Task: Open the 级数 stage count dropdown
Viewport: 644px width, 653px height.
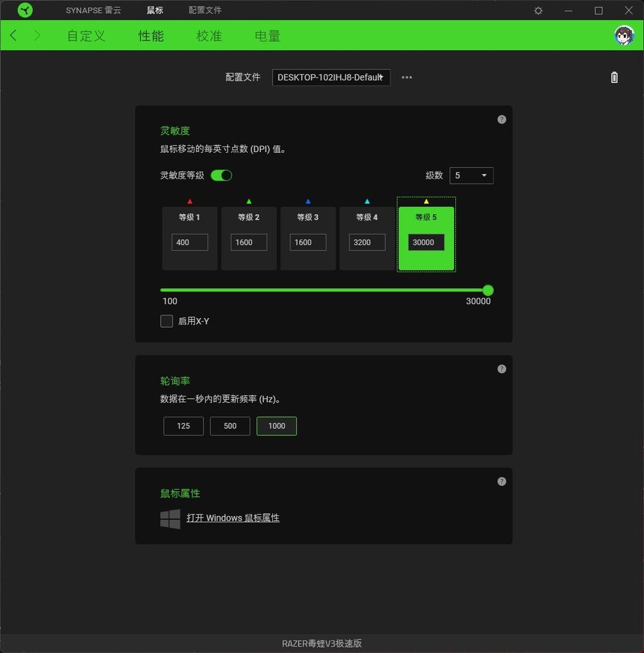Action: (x=471, y=175)
